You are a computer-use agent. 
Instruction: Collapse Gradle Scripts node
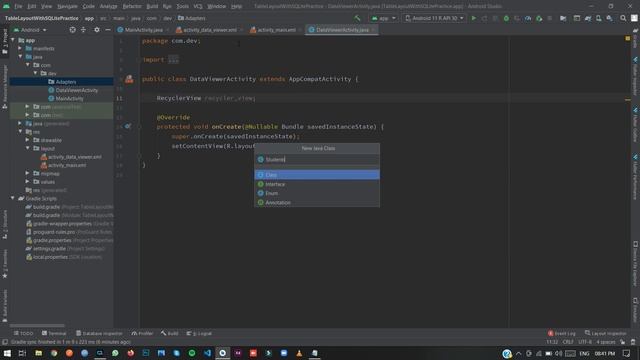13,198
